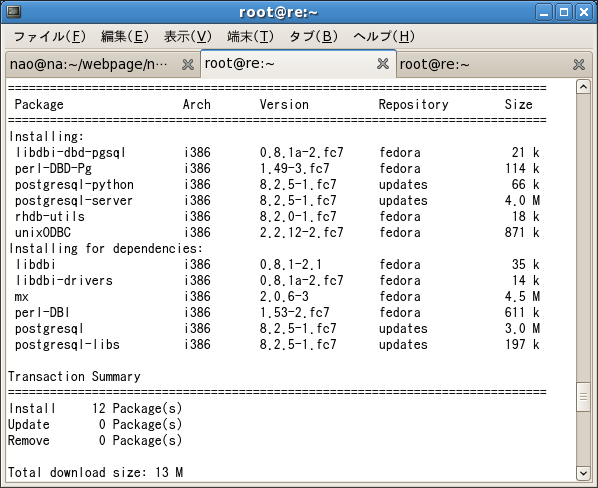Open the 編集(E) menu
Screen dimensions: 598x488
click(125, 37)
